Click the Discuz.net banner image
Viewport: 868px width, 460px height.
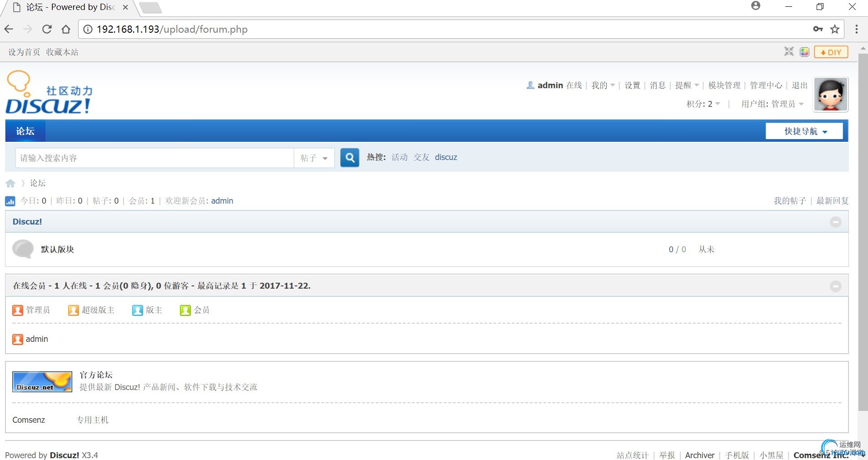tap(42, 381)
